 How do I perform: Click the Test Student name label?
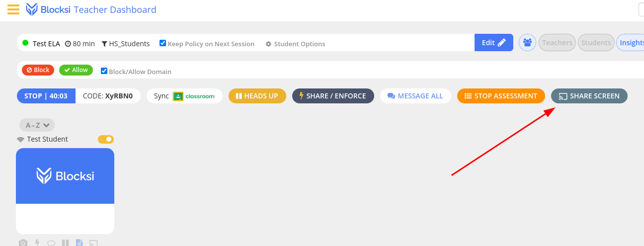point(48,139)
